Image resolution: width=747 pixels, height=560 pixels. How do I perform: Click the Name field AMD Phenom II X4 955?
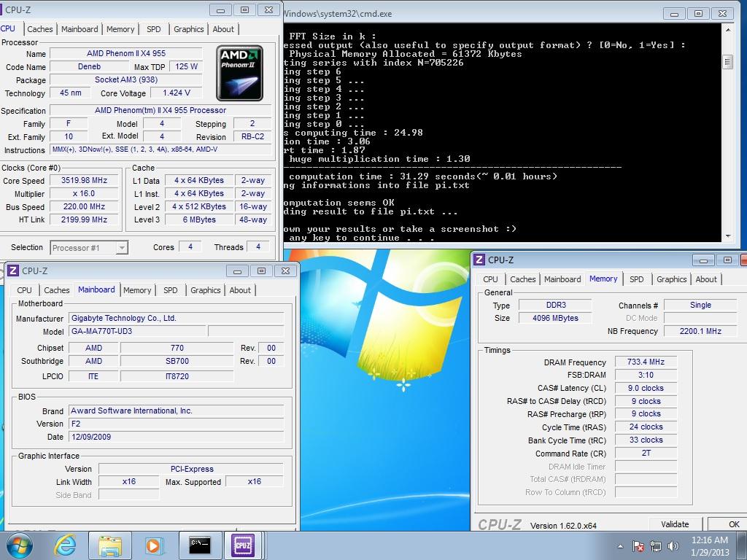pyautogui.click(x=125, y=53)
